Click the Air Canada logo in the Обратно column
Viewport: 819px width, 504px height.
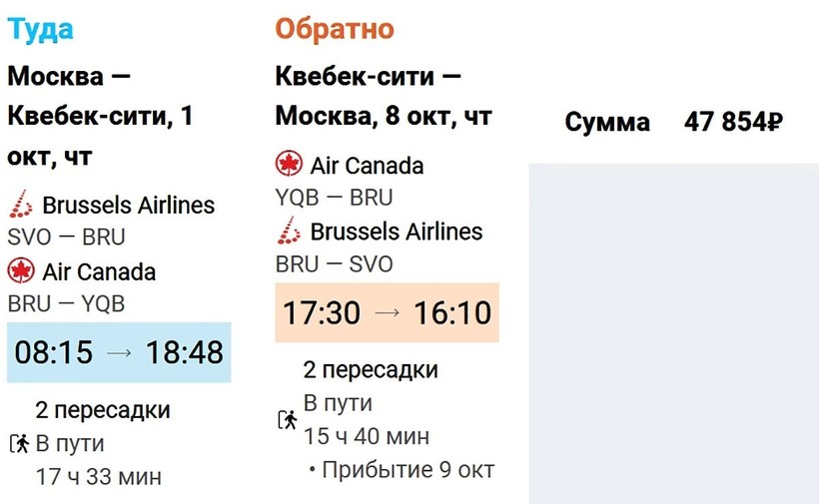point(289,165)
